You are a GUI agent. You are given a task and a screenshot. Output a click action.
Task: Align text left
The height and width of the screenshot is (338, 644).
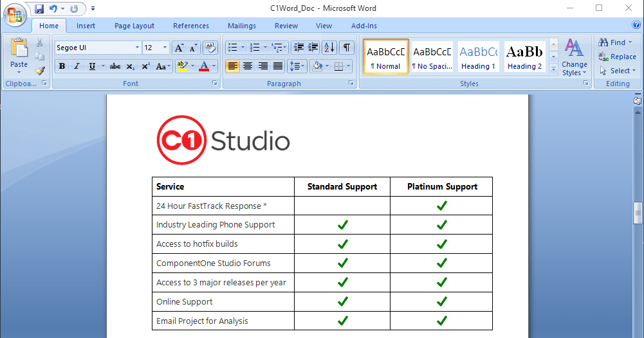click(x=232, y=66)
